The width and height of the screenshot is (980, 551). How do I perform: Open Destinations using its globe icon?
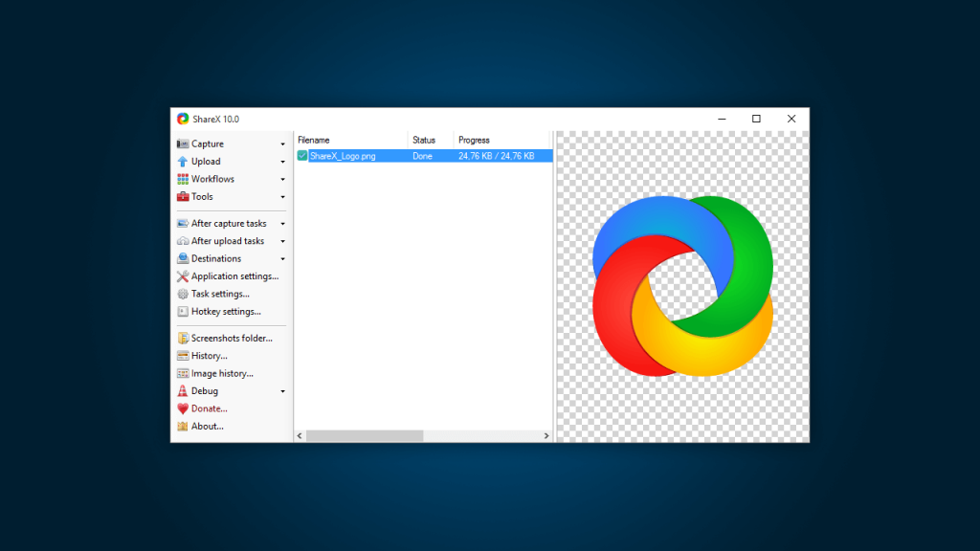[182, 258]
